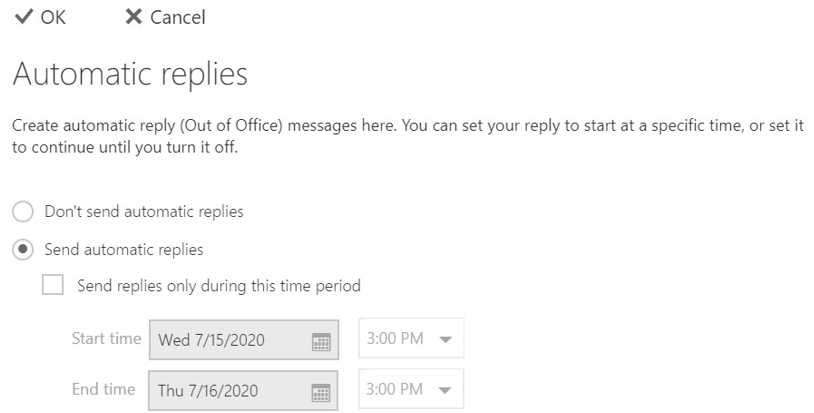Click the Wed 7/15/2020 start date field

point(244,340)
